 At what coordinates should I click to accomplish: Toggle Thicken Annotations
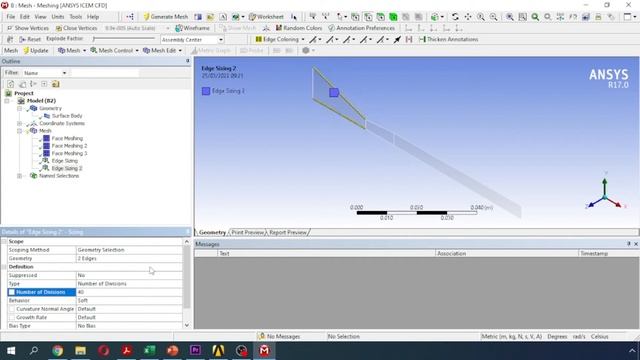coord(448,40)
